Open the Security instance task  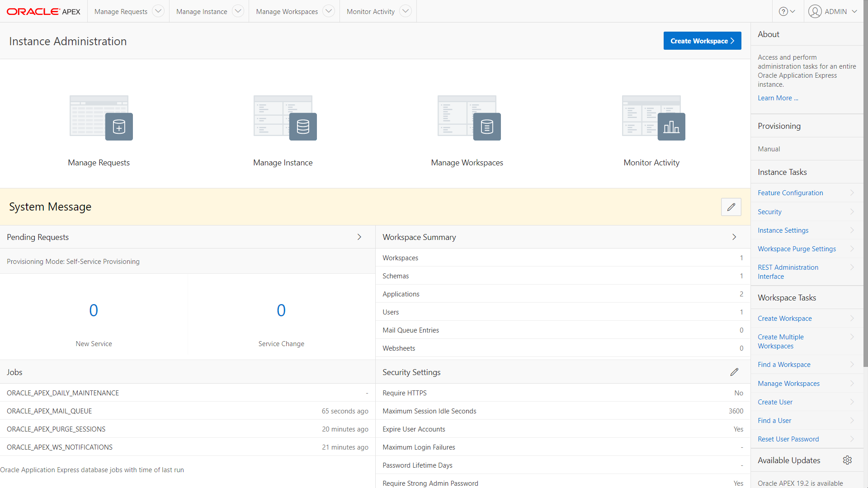tap(807, 211)
